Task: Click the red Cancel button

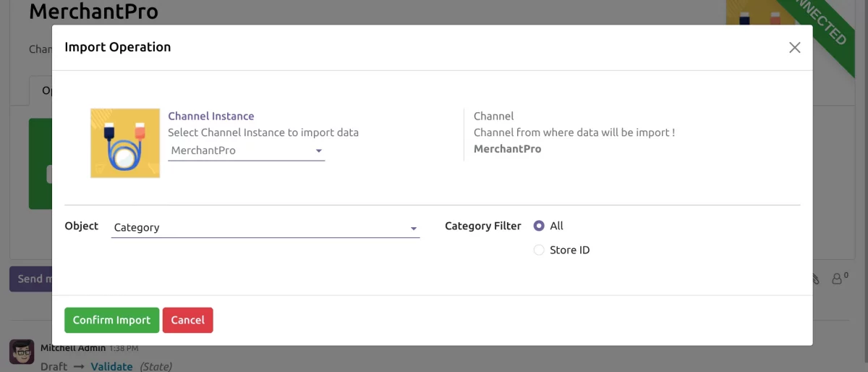Action: [x=187, y=320]
